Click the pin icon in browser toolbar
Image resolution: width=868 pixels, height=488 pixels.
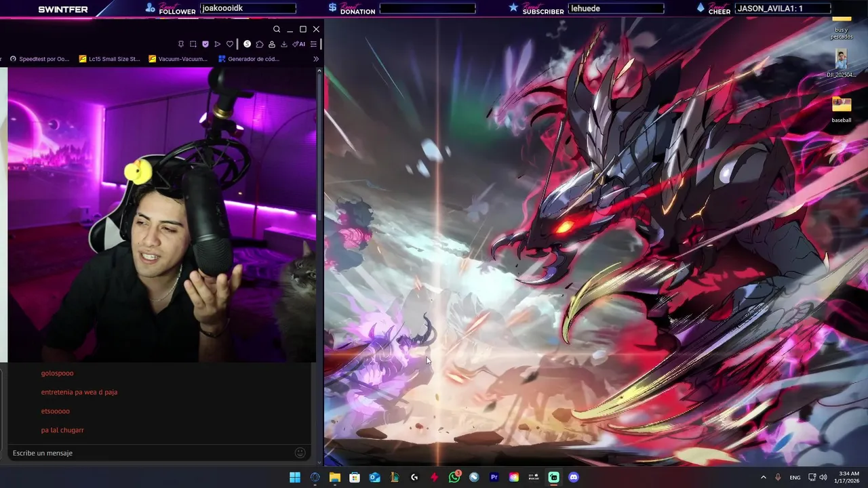(181, 44)
